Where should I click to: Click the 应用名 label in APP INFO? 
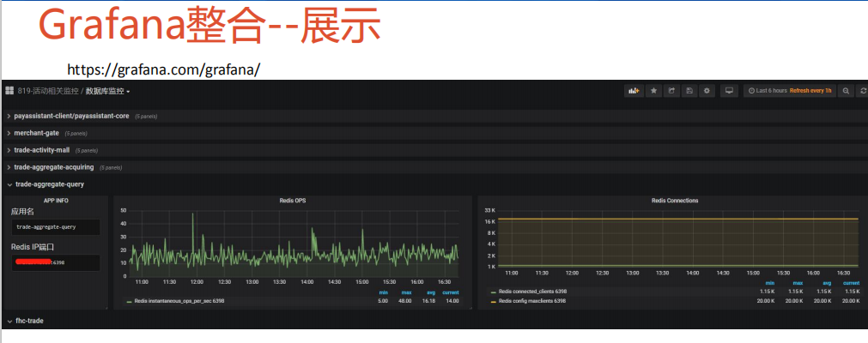(x=22, y=212)
